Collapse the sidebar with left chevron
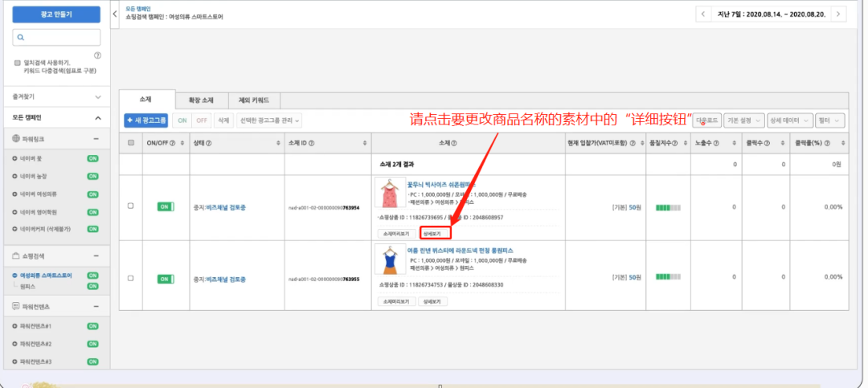This screenshot has width=868, height=388. pos(115,14)
